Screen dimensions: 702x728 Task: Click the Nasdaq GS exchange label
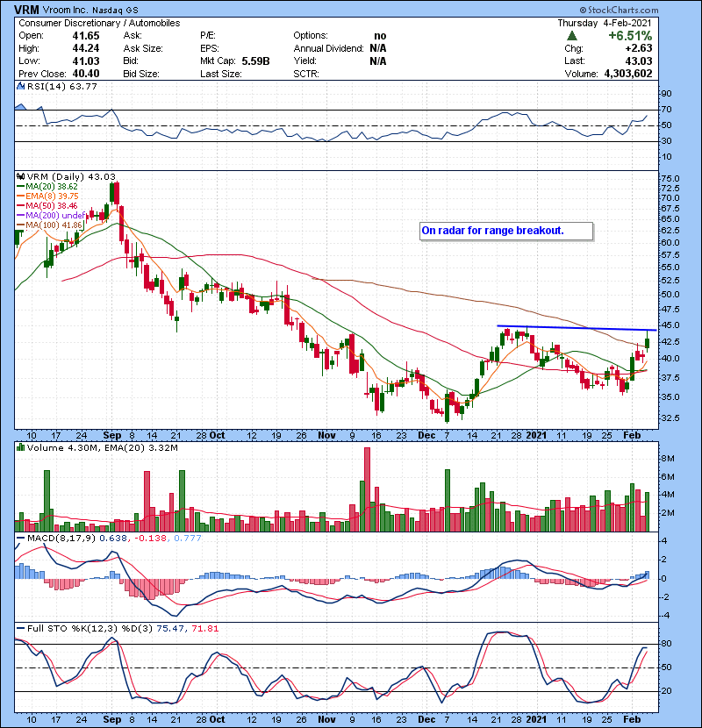(x=115, y=11)
